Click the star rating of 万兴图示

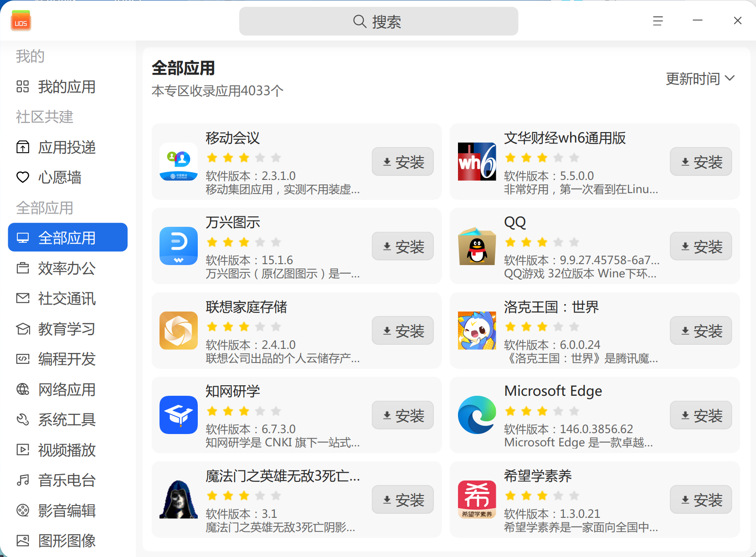click(244, 242)
